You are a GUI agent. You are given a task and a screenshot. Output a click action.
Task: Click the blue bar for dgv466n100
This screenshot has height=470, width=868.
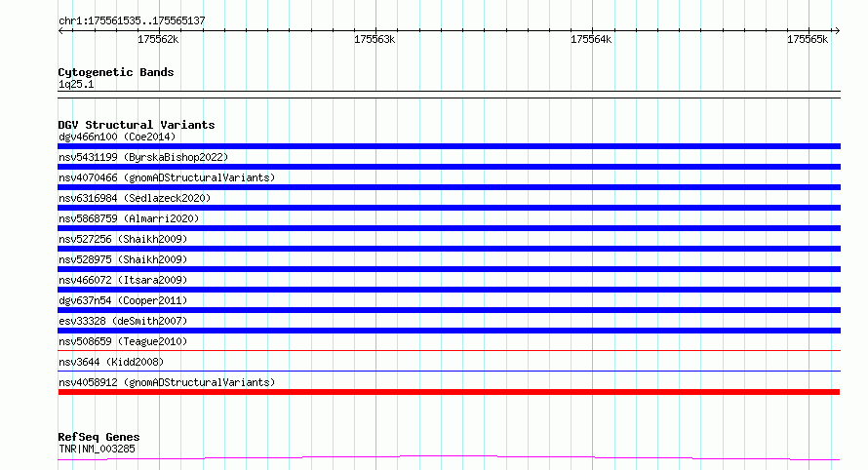tap(449, 146)
